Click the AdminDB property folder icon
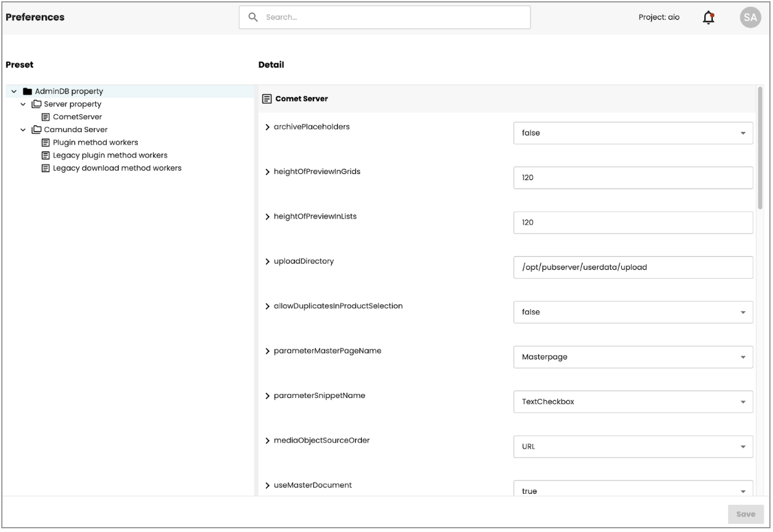Viewport: 773px width, 532px height. [x=27, y=92]
